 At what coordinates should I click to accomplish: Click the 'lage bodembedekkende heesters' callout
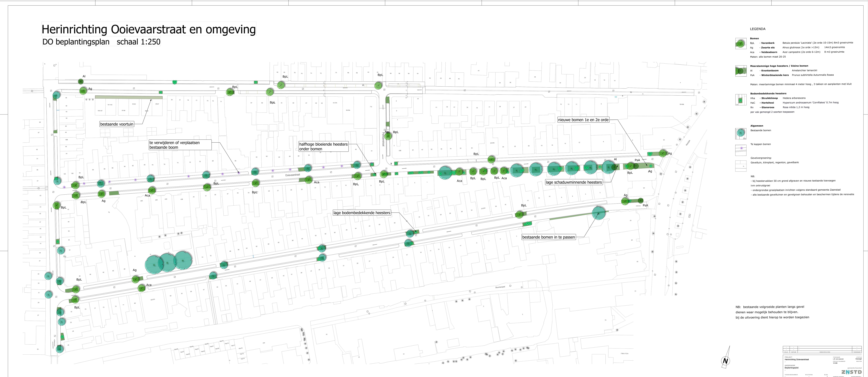pyautogui.click(x=362, y=213)
